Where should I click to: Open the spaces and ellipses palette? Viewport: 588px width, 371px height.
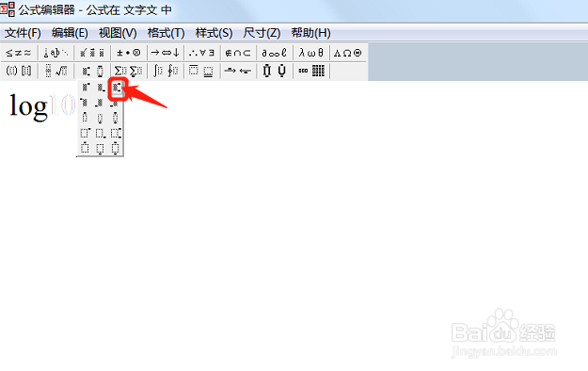[56, 53]
